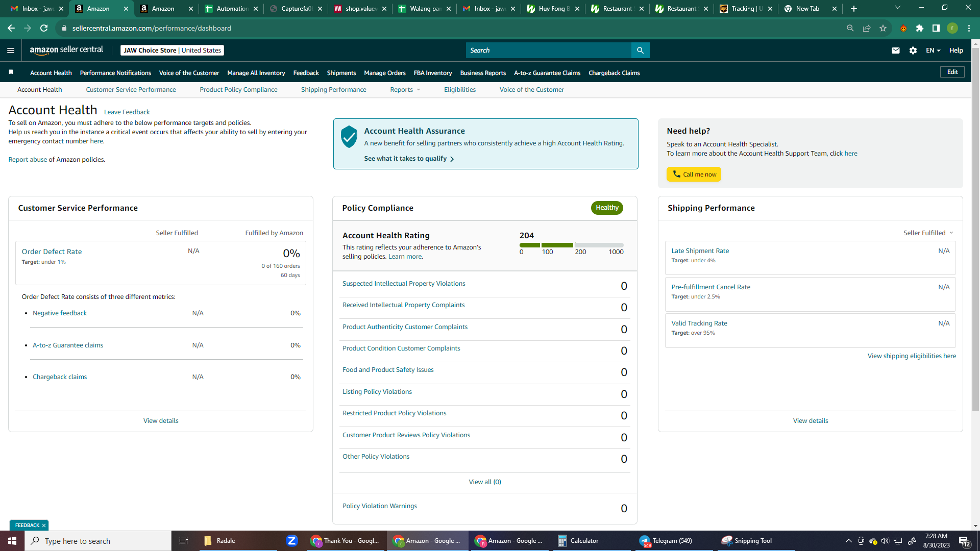Open Negative feedback link
The height and width of the screenshot is (551, 980).
[60, 313]
